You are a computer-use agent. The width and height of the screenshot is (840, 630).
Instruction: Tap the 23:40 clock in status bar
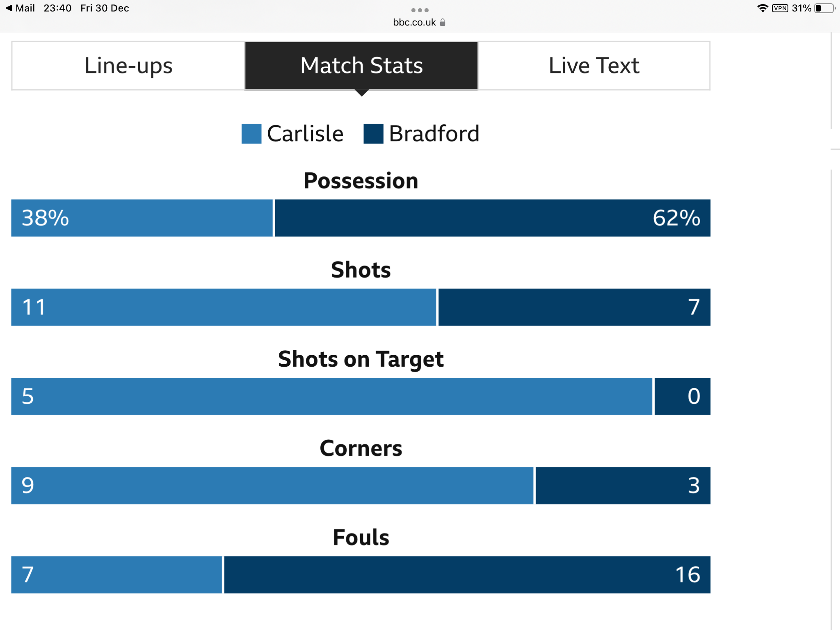coord(57,8)
